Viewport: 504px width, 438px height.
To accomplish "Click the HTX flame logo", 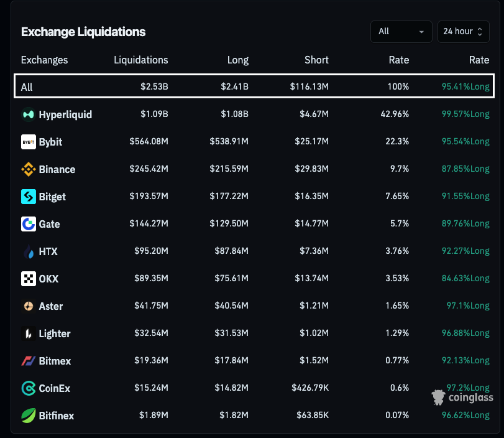I will tap(29, 251).
